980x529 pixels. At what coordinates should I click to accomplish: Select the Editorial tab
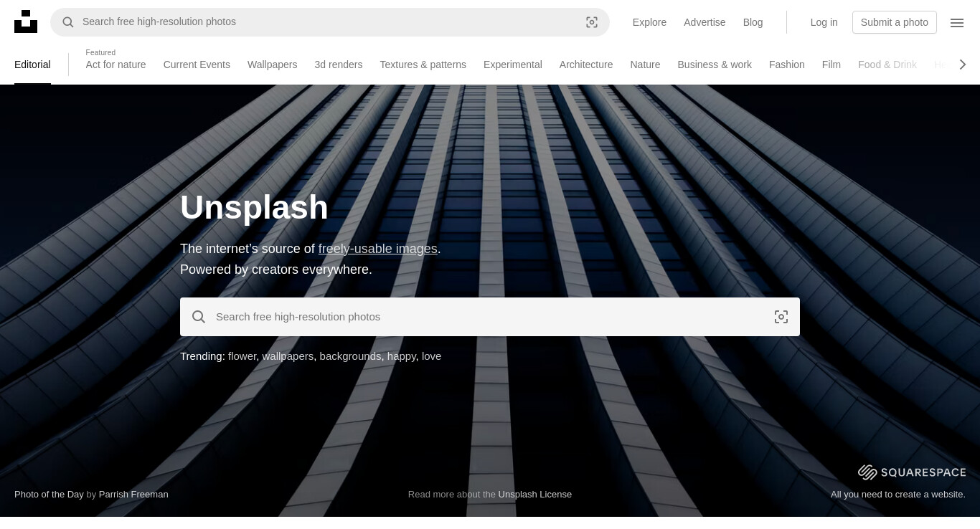point(32,65)
